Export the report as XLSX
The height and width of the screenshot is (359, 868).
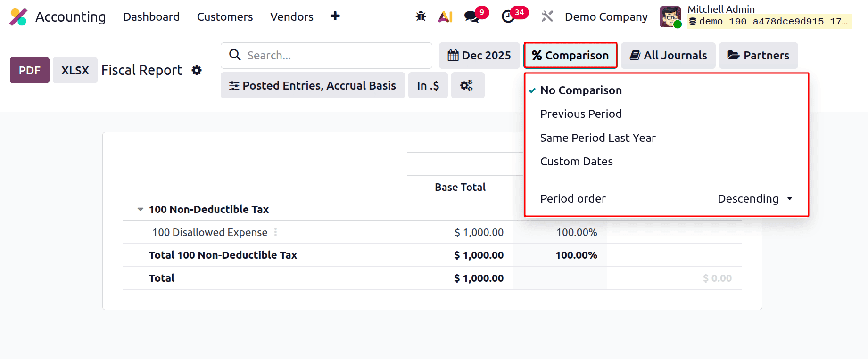(x=75, y=70)
